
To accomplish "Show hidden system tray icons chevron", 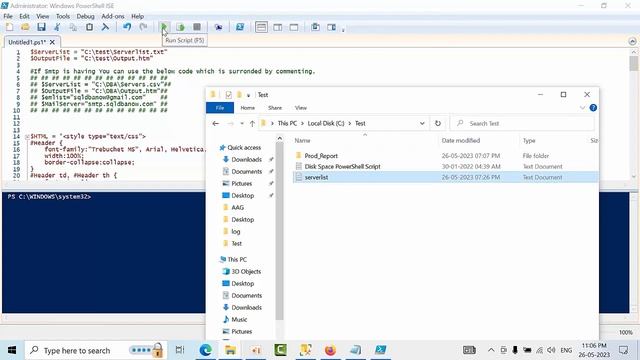I will pyautogui.click(x=491, y=350).
